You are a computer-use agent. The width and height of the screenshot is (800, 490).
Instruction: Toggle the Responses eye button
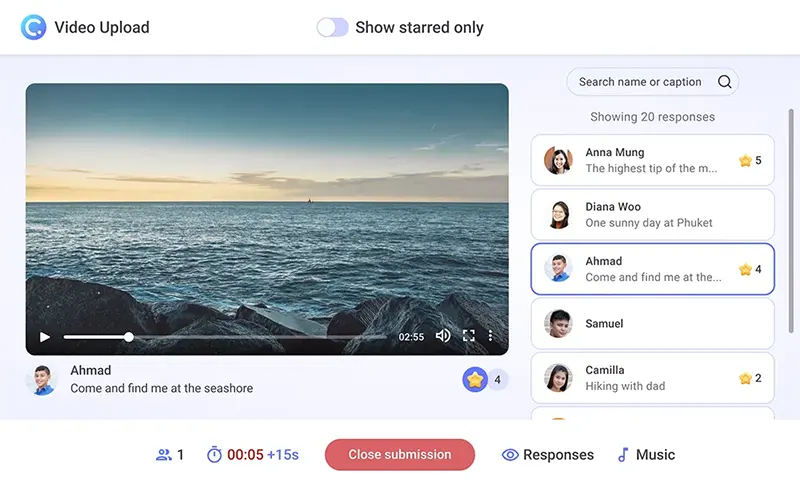(548, 455)
